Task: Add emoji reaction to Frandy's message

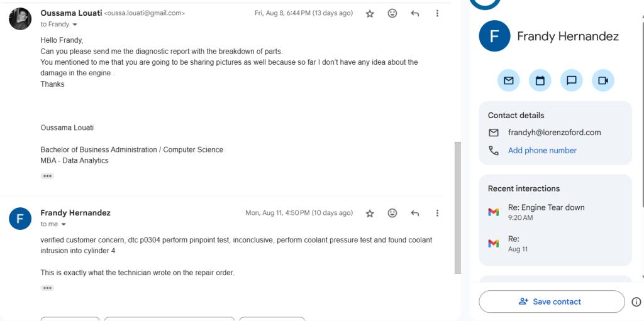Action: coord(392,213)
